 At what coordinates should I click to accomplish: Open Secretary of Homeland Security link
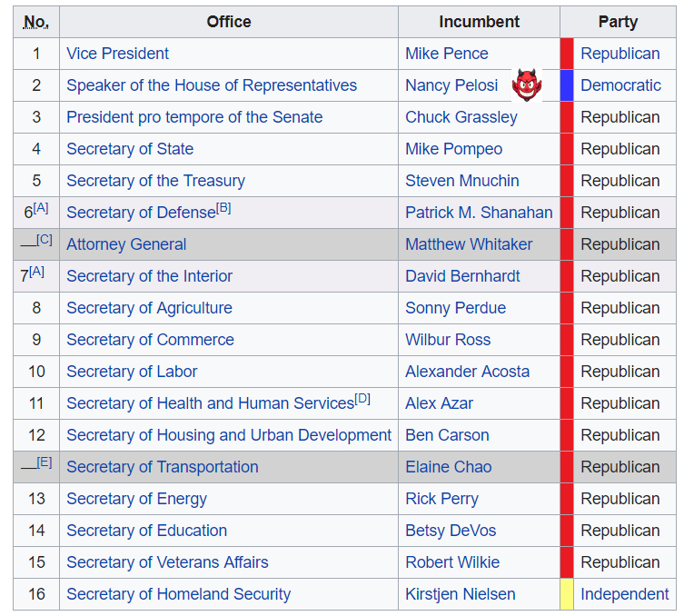point(178,594)
